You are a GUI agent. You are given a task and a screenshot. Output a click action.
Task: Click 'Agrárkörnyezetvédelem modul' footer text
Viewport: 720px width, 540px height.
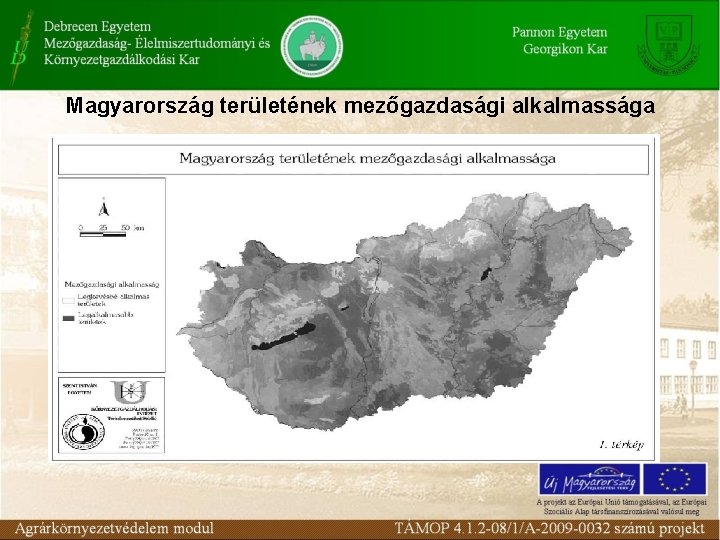[114, 529]
